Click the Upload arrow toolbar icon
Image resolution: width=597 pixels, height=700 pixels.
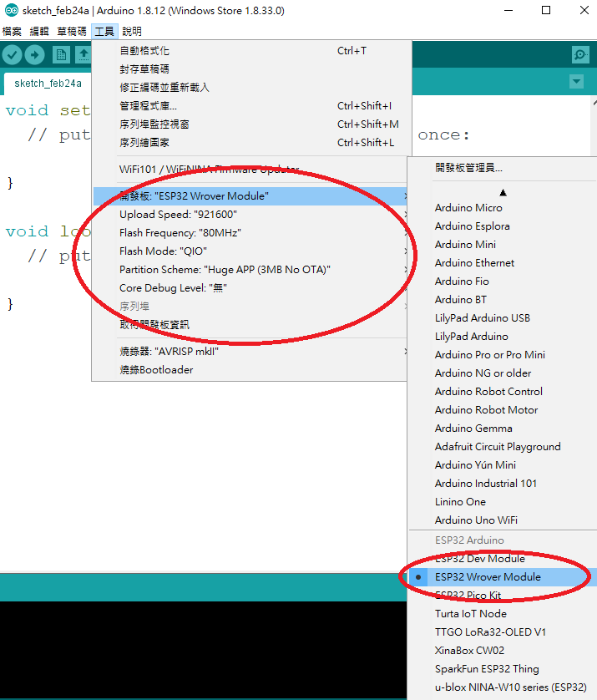34,55
